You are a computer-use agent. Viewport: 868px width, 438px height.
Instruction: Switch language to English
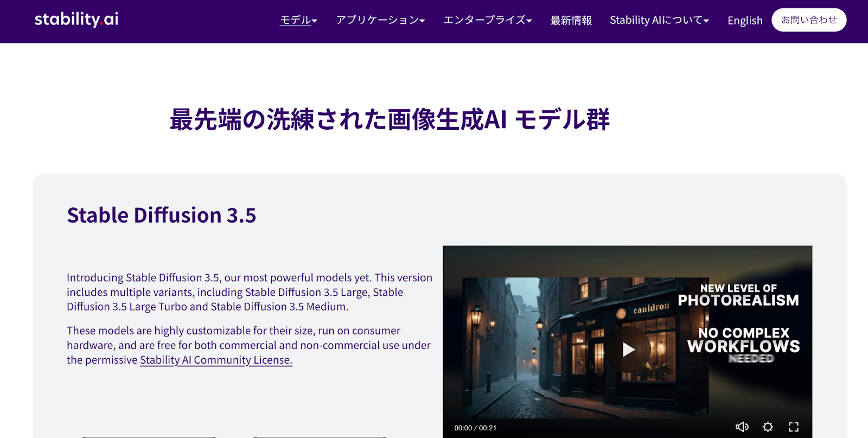[745, 21]
